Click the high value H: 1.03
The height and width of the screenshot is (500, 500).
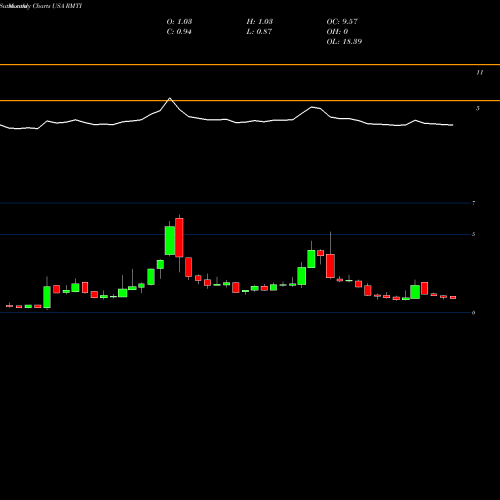[x=260, y=22]
